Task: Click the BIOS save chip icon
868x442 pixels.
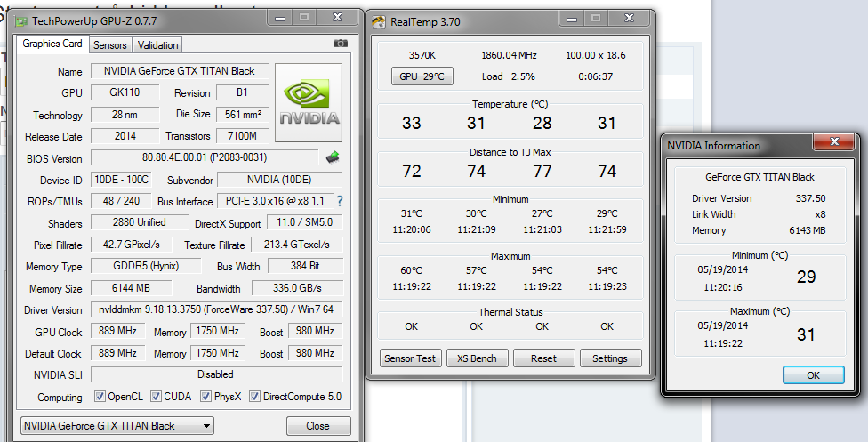Action: click(333, 157)
